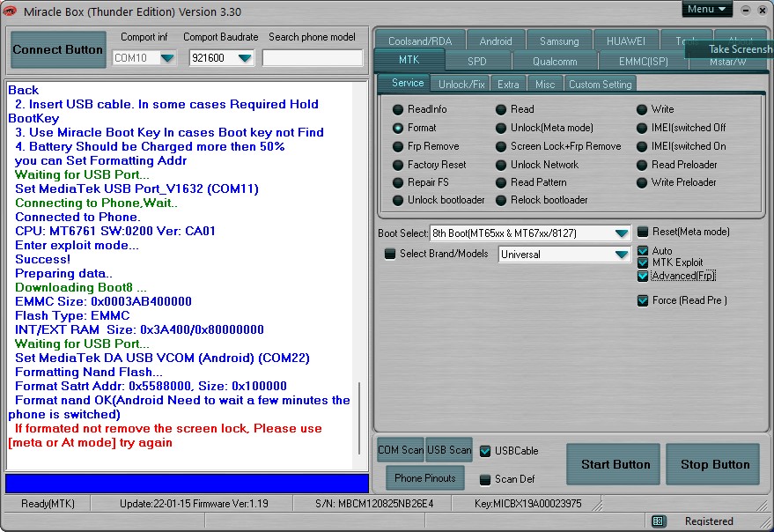Switch to the HUAWEI tab
This screenshot has height=532, width=774.
coord(625,41)
